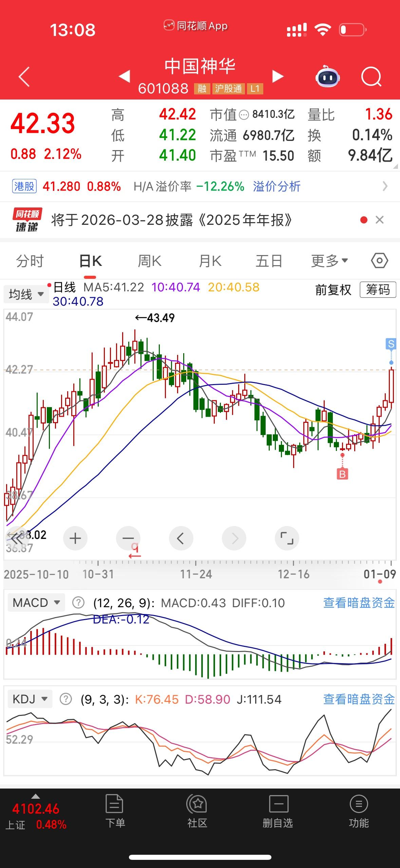Image resolution: width=400 pixels, height=868 pixels.
Task: Select the 日K tab
Action: pyautogui.click(x=90, y=261)
